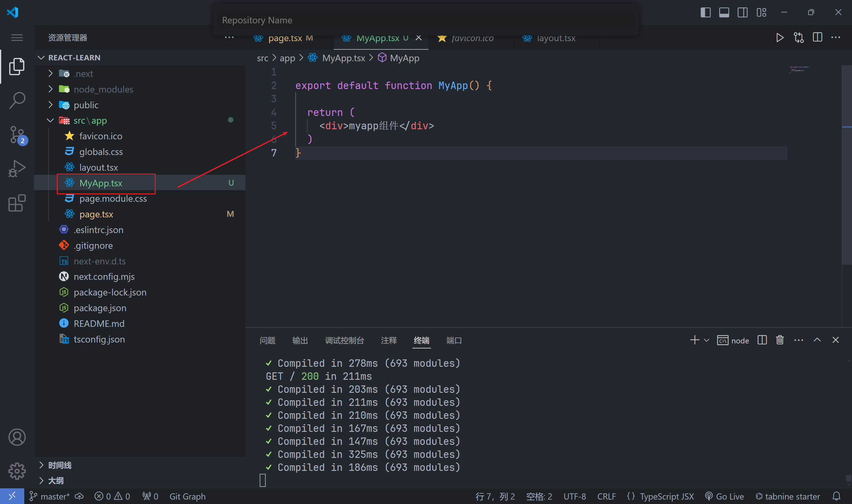Open Source Control view with badge
Screen dimensions: 852x504
17,135
